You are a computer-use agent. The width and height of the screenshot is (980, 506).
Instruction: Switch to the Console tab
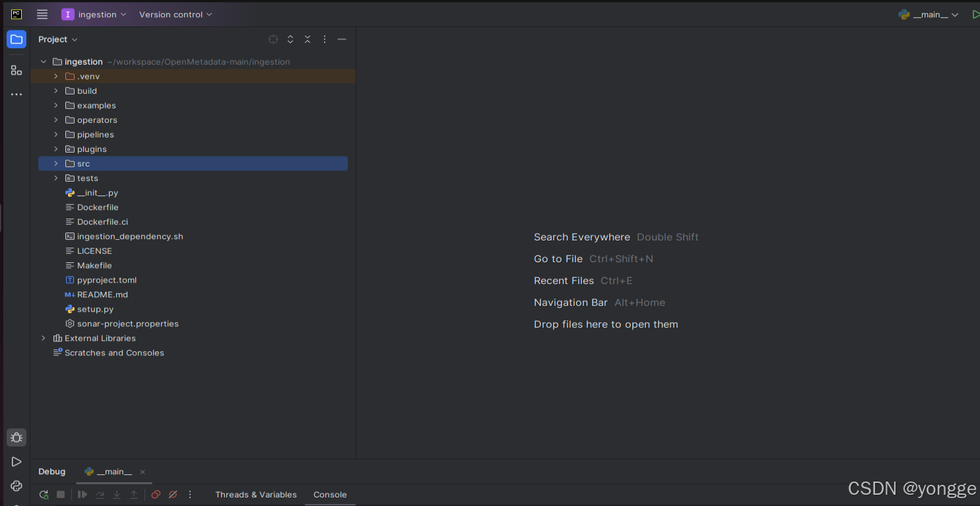coord(330,495)
